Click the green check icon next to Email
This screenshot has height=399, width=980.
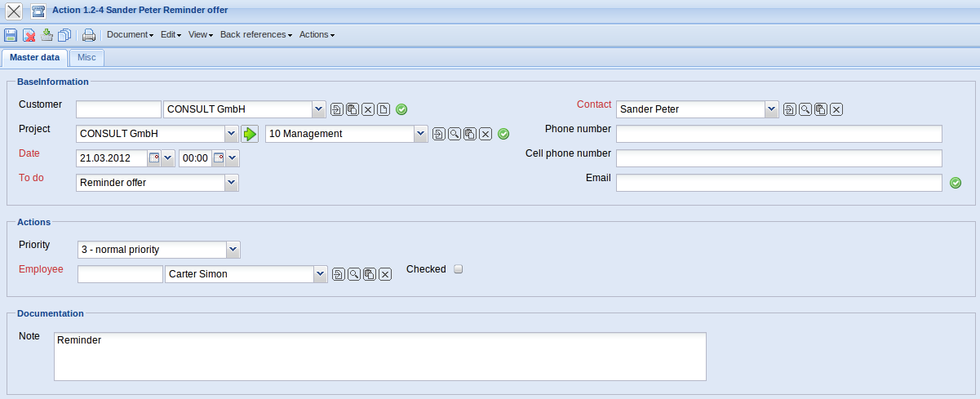pyautogui.click(x=956, y=183)
